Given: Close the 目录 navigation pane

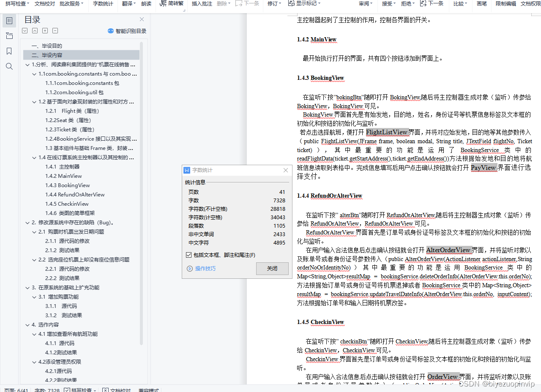Looking at the screenshot, I should (142, 19).
